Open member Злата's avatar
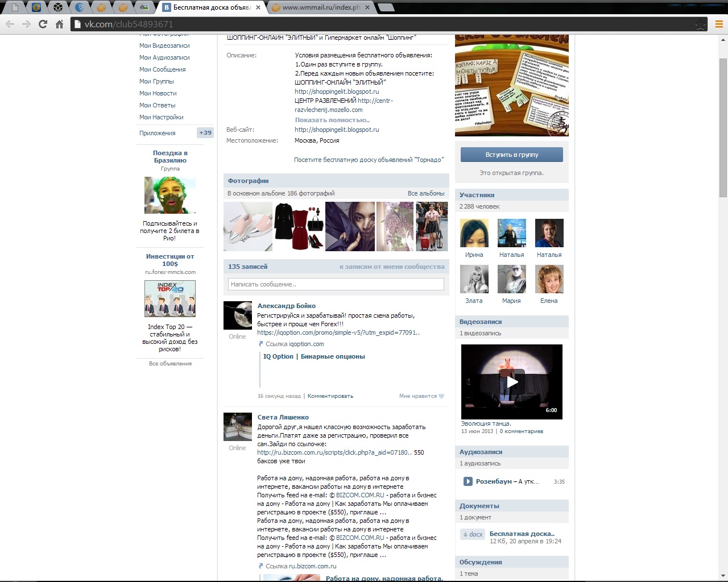The image size is (728, 582). [474, 279]
